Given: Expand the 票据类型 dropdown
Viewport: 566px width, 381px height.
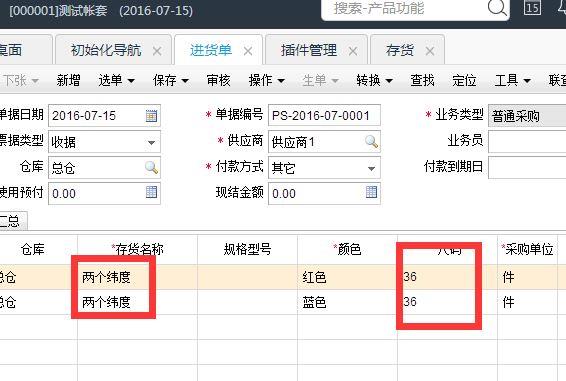Looking at the screenshot, I should click(151, 142).
